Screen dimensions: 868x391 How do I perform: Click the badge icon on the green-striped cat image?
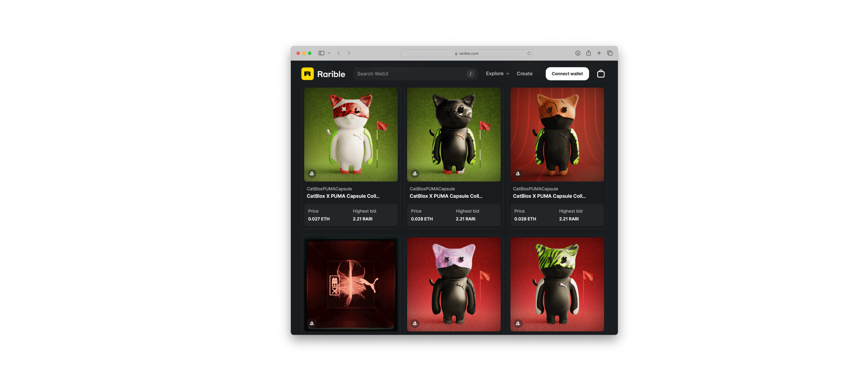point(518,323)
